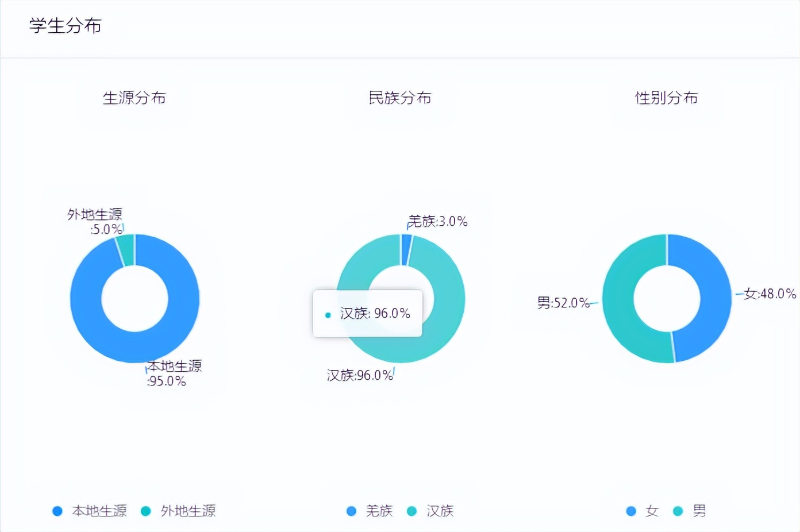Click the 男:52.0% data label
This screenshot has height=532, width=800.
tap(561, 303)
